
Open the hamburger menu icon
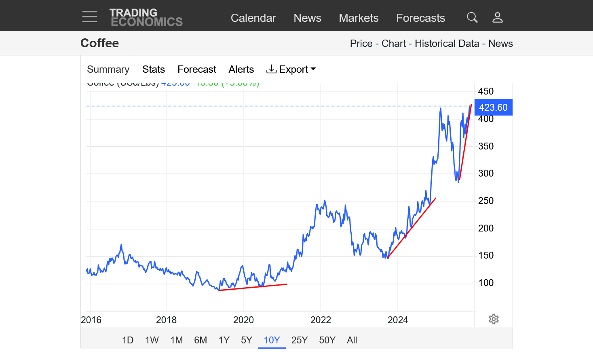point(89,17)
